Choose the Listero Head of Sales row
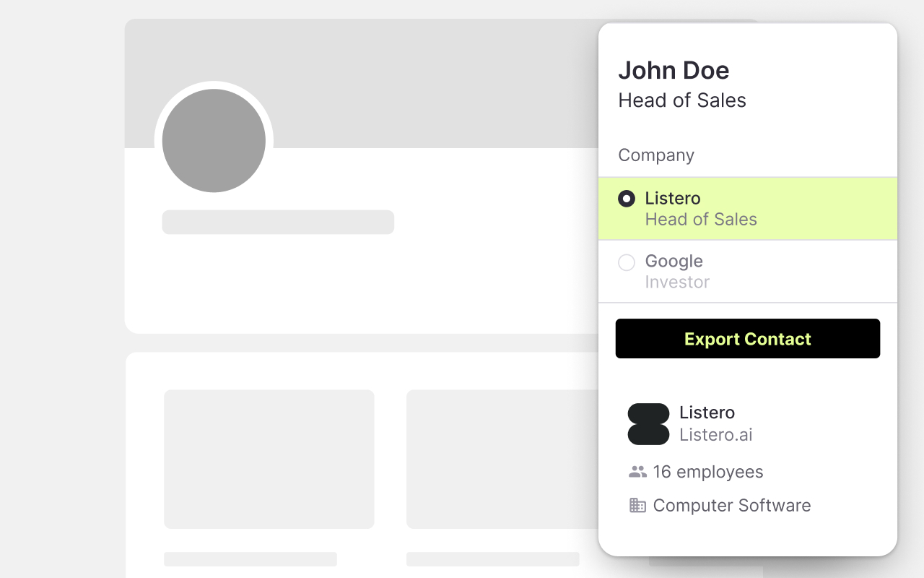The height and width of the screenshot is (578, 924). [747, 209]
